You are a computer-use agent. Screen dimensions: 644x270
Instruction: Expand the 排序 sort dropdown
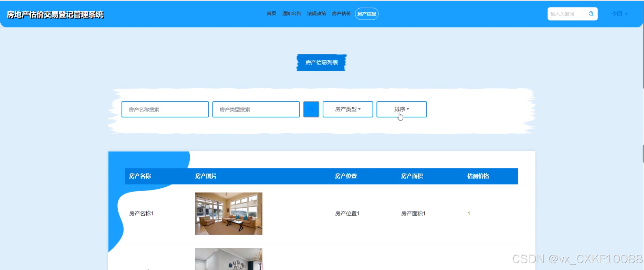(402, 109)
